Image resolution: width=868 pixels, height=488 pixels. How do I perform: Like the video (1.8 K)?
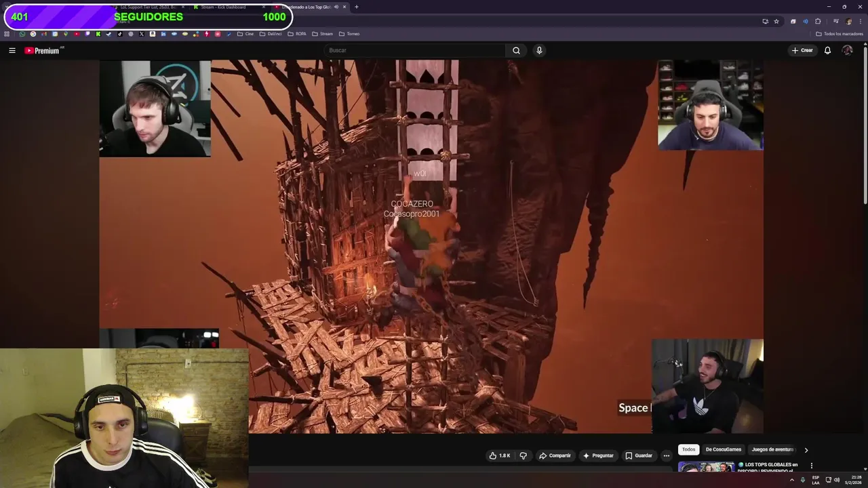(x=500, y=455)
